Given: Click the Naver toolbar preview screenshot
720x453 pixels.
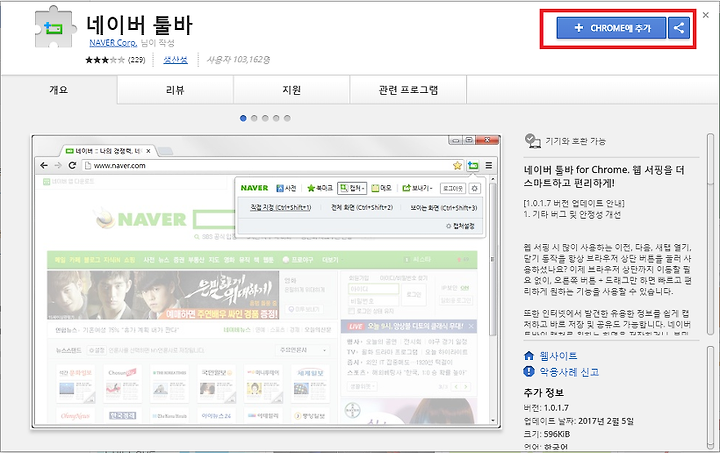Looking at the screenshot, I should (266, 282).
